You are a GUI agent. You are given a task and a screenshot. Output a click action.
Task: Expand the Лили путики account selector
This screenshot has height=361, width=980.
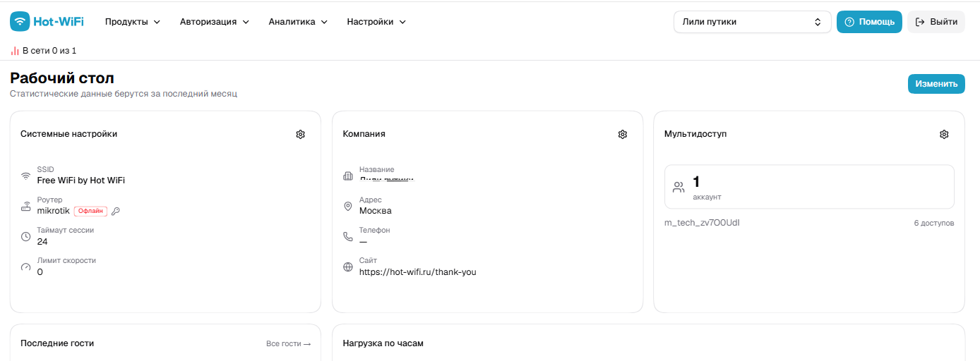[x=752, y=22]
